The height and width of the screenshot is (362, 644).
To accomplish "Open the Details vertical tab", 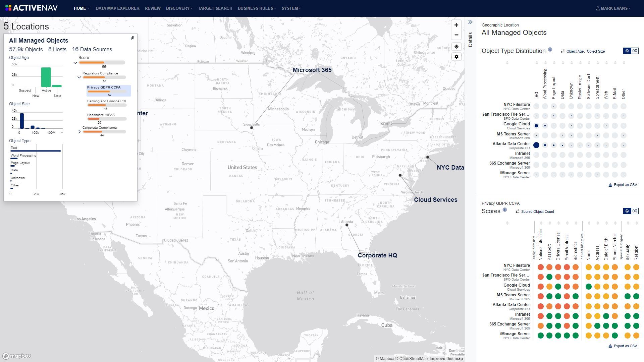I will click(470, 40).
